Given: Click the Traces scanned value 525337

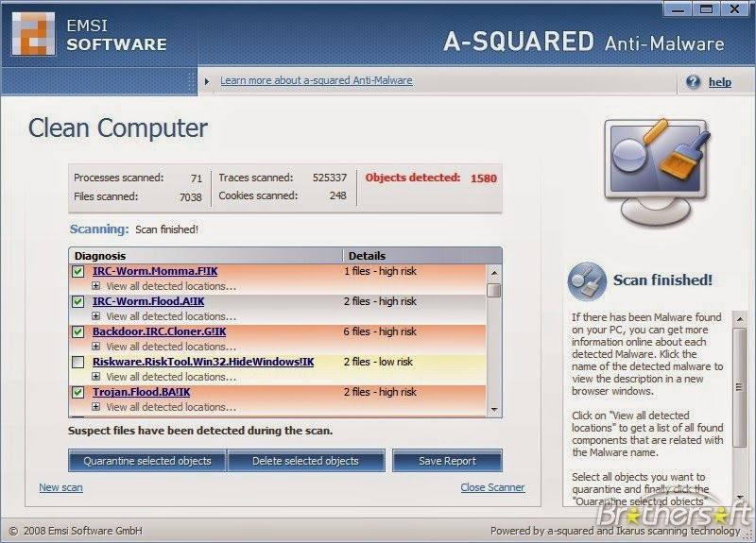Looking at the screenshot, I should (329, 178).
